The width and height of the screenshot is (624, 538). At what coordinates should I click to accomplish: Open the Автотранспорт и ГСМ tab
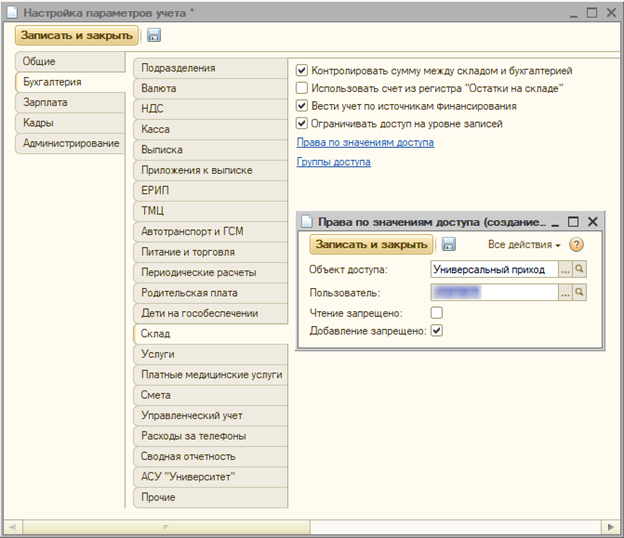(x=192, y=231)
